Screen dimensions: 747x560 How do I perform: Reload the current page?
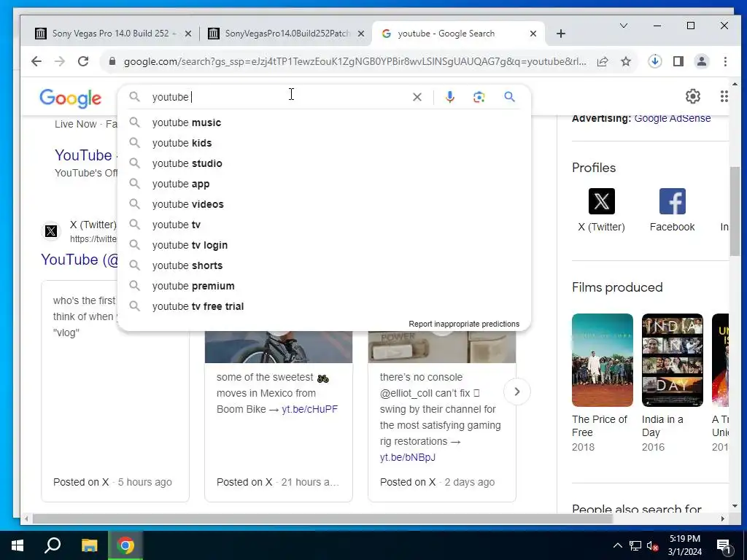tap(83, 61)
